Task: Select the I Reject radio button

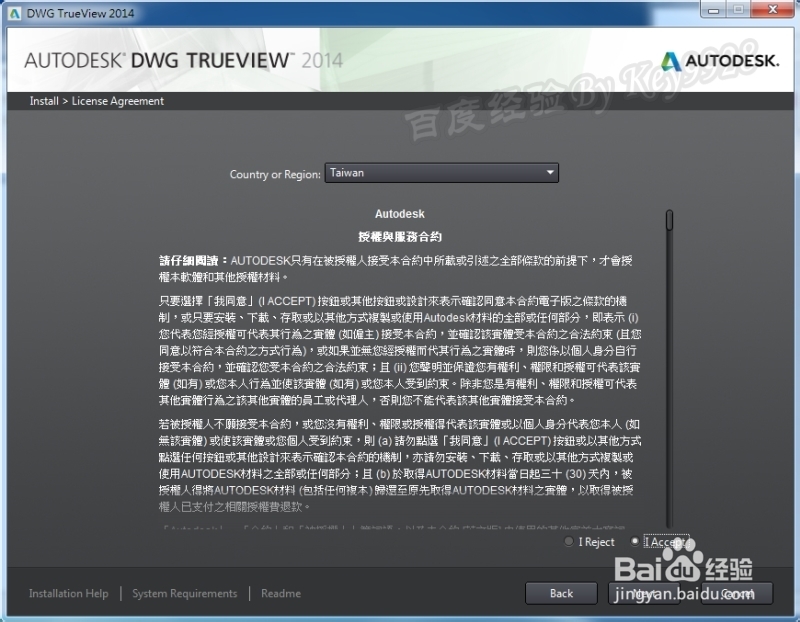Action: click(568, 541)
